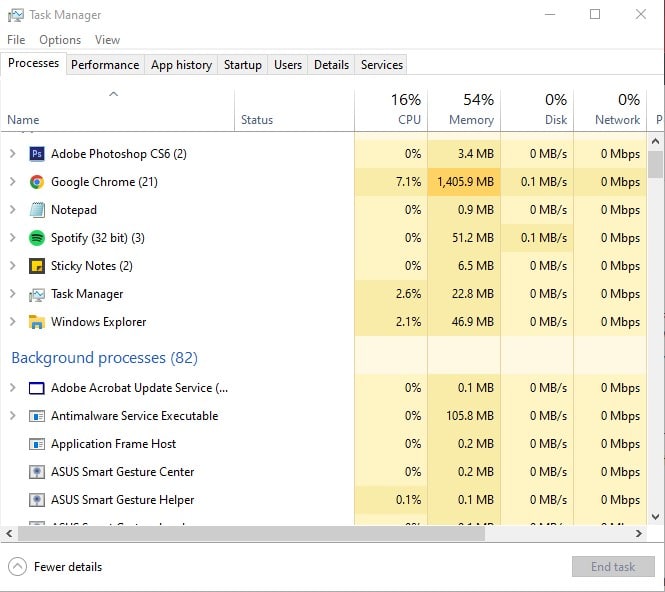Expand the Adobe Acrobat Update Service entry
This screenshot has height=592, width=665.
coord(13,388)
